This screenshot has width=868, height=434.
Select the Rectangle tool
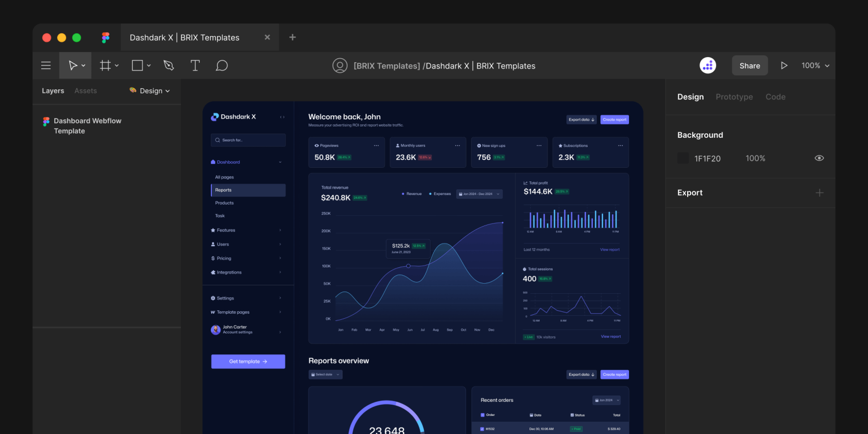(137, 65)
